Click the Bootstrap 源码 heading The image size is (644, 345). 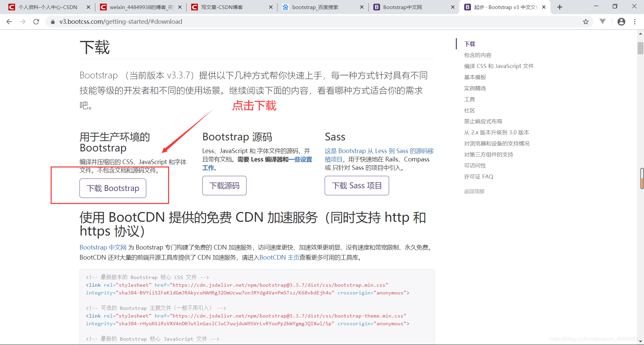click(x=237, y=137)
